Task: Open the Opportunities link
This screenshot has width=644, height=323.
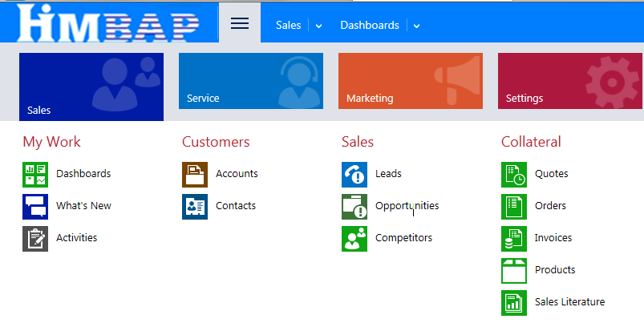Action: 407,206
